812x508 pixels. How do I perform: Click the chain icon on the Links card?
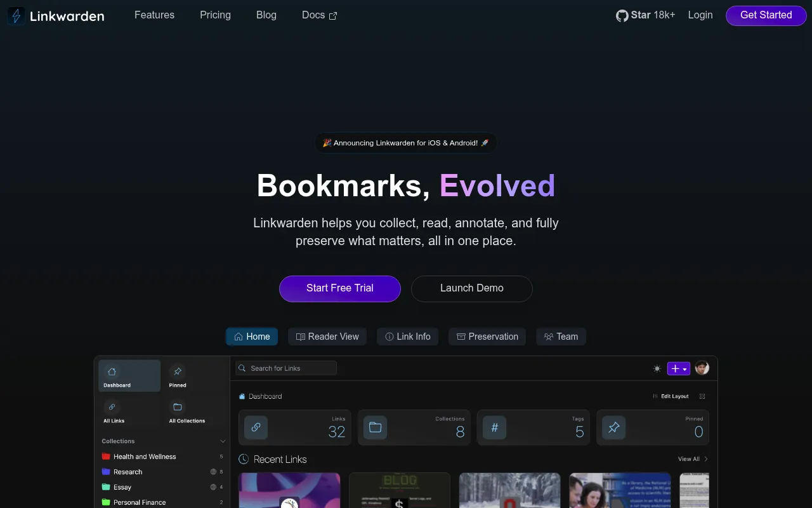click(256, 427)
